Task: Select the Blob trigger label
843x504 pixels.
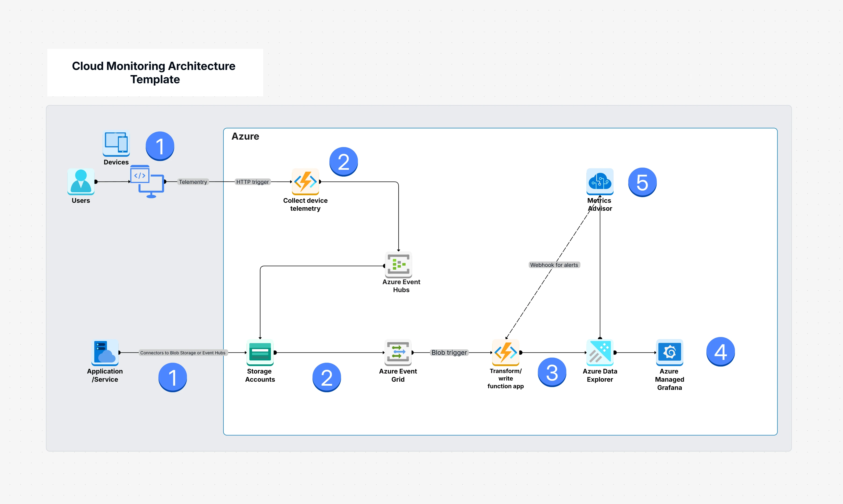Action: [x=449, y=352]
